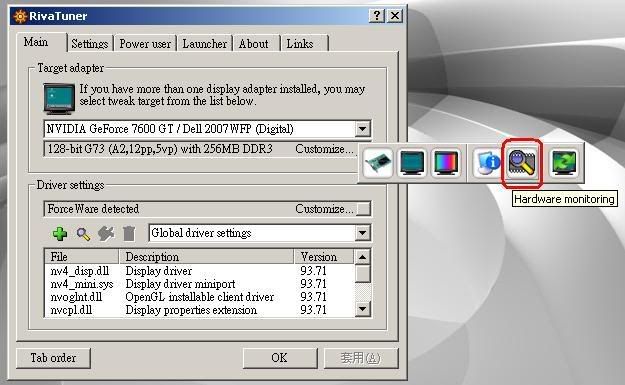Click the magnifier key icon under ForceWare
The width and height of the screenshot is (625, 385).
click(x=83, y=234)
